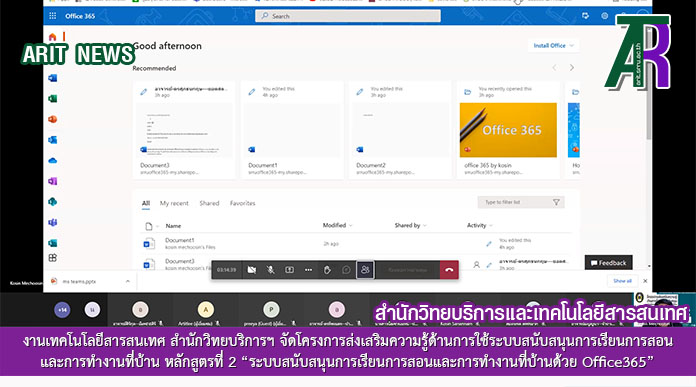Viewport: 696px width, 387px height.
Task: Open OneNote from the left sidebar
Action: pyautogui.click(x=52, y=181)
